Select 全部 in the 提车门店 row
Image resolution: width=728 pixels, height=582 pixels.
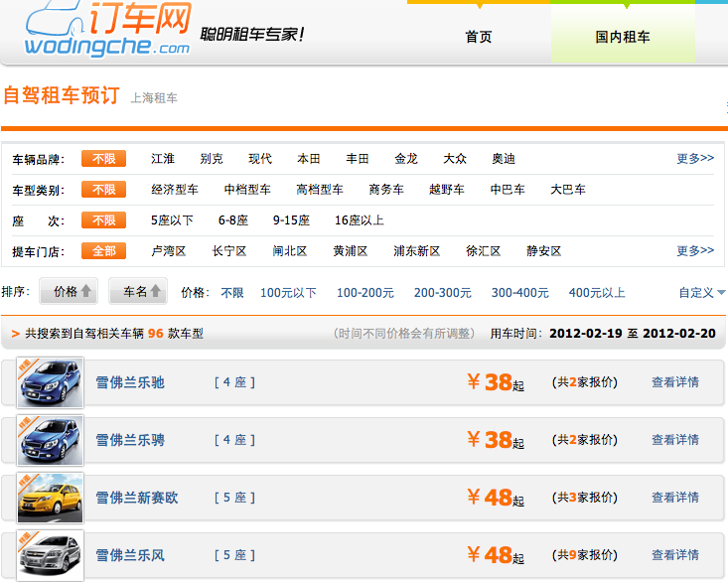click(x=103, y=251)
